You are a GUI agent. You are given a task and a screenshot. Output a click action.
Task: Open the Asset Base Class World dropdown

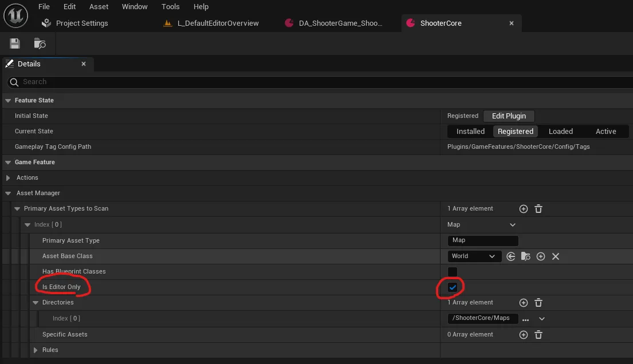coord(474,256)
